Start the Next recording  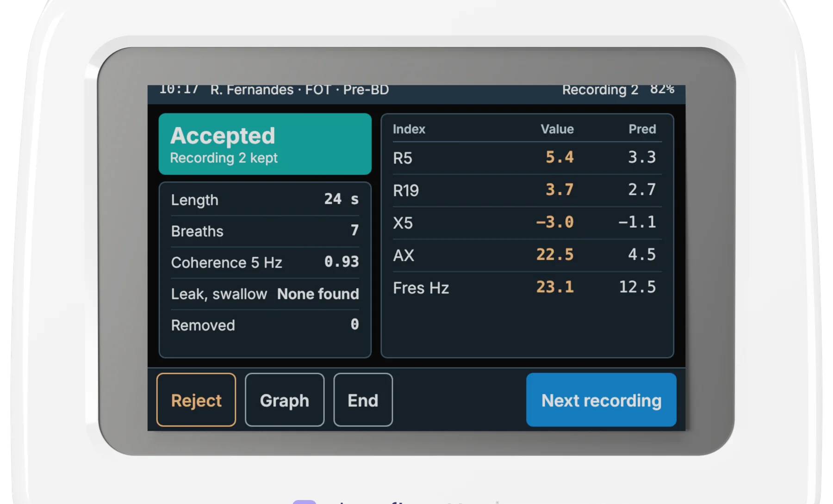coord(601,400)
